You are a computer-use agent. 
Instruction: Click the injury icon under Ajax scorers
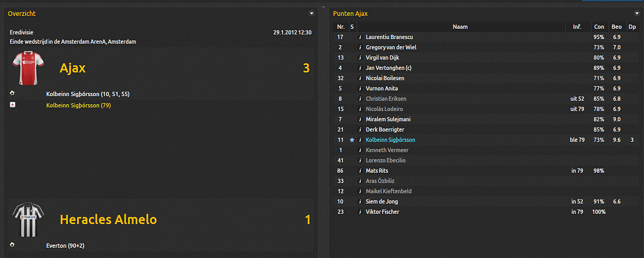point(12,105)
